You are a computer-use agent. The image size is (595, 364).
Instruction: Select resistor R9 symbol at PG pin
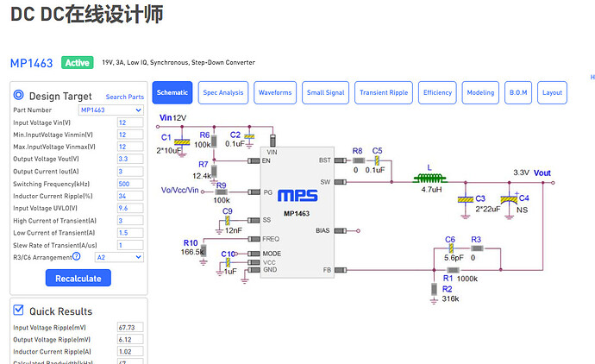click(x=222, y=192)
